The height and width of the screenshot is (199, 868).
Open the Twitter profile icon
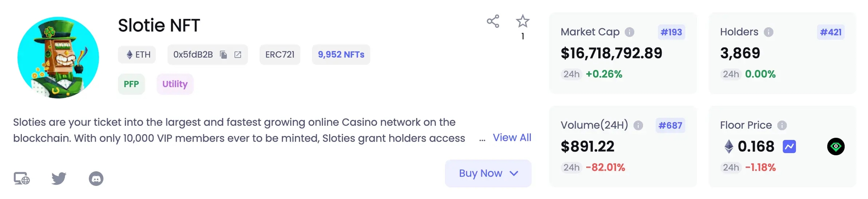pos(59,178)
